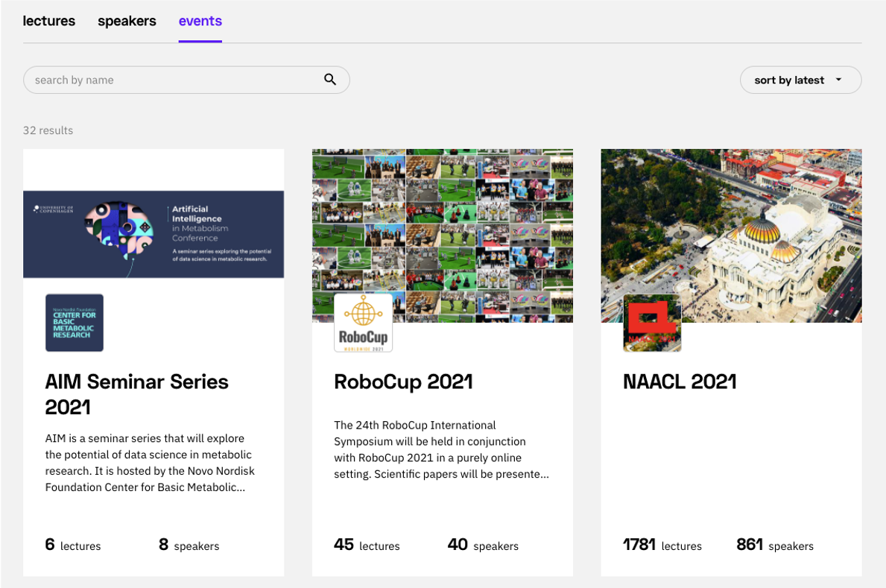886x588 pixels.
Task: Click the Center for Basic Metabolic Research logo
Action: click(75, 323)
